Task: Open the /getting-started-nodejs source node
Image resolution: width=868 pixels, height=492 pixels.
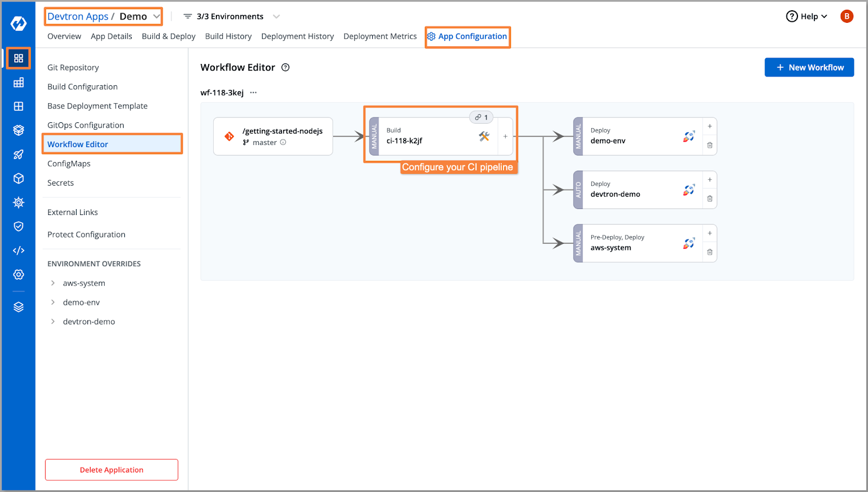Action: click(x=273, y=136)
